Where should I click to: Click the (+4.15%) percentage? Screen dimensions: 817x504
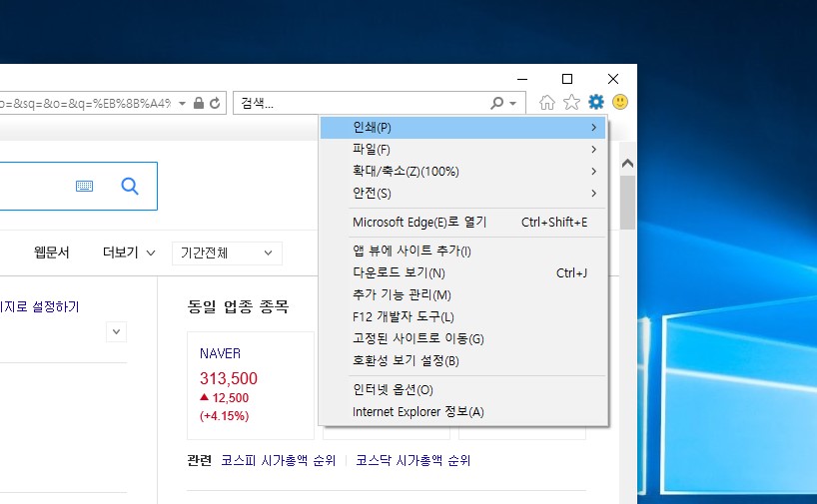(224, 416)
